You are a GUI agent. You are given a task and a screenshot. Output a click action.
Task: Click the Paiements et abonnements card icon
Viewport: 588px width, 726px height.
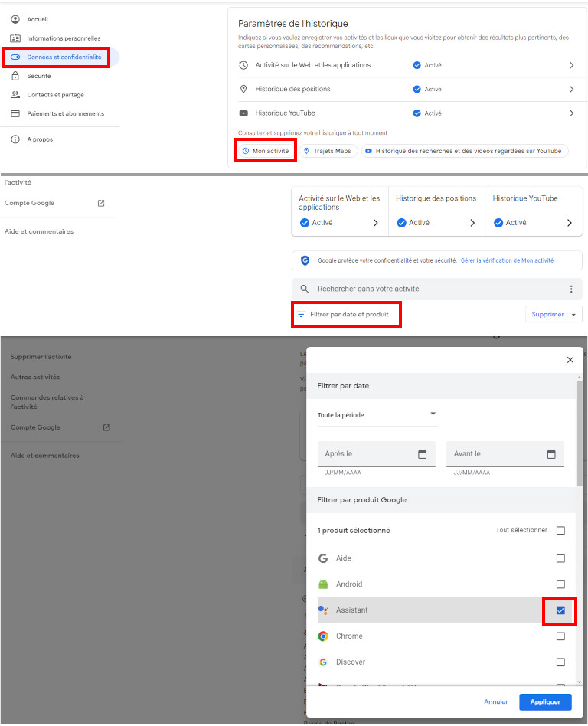(15, 113)
